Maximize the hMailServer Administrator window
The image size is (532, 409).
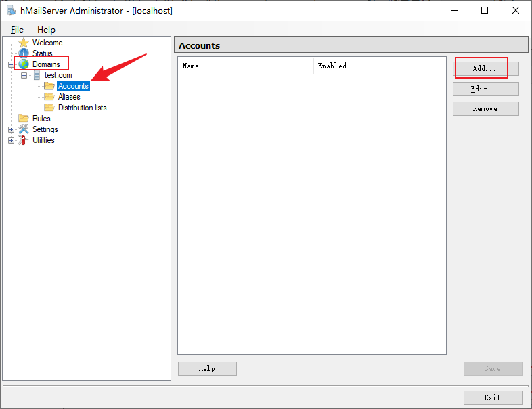(x=485, y=11)
